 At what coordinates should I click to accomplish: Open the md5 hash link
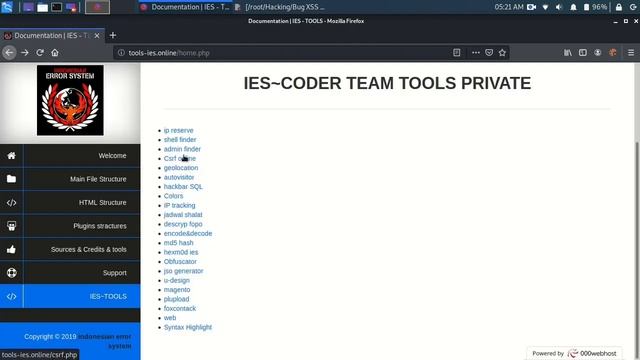178,243
